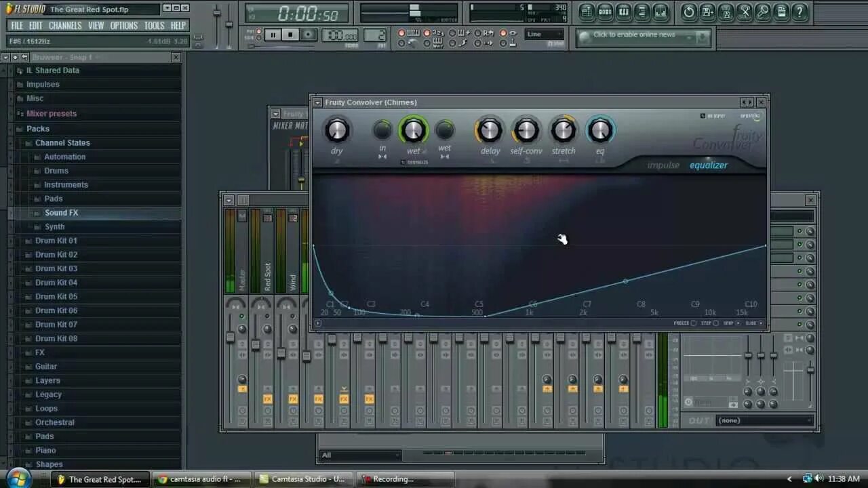Open the Playlist window icon
This screenshot has height=488, width=868.
click(587, 12)
